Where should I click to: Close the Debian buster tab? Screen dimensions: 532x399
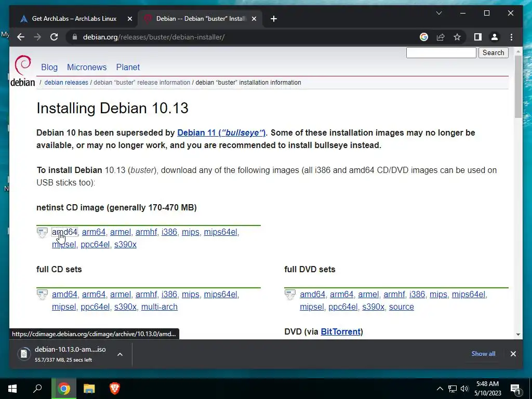tap(254, 19)
